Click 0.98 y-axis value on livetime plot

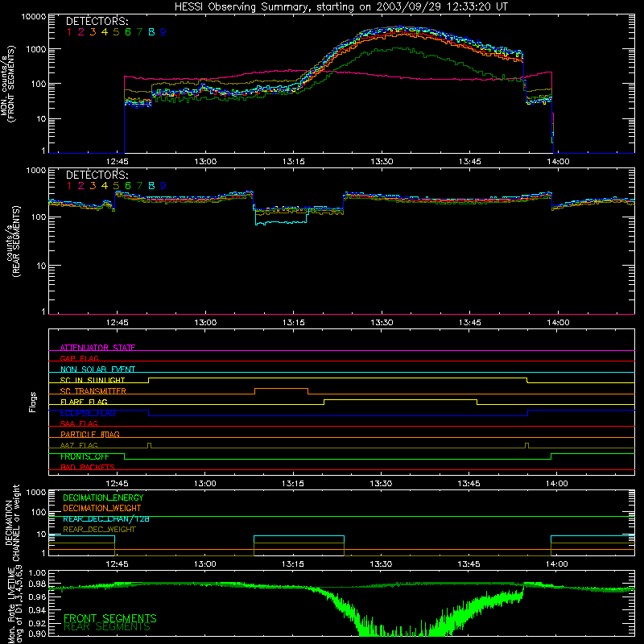click(x=38, y=584)
